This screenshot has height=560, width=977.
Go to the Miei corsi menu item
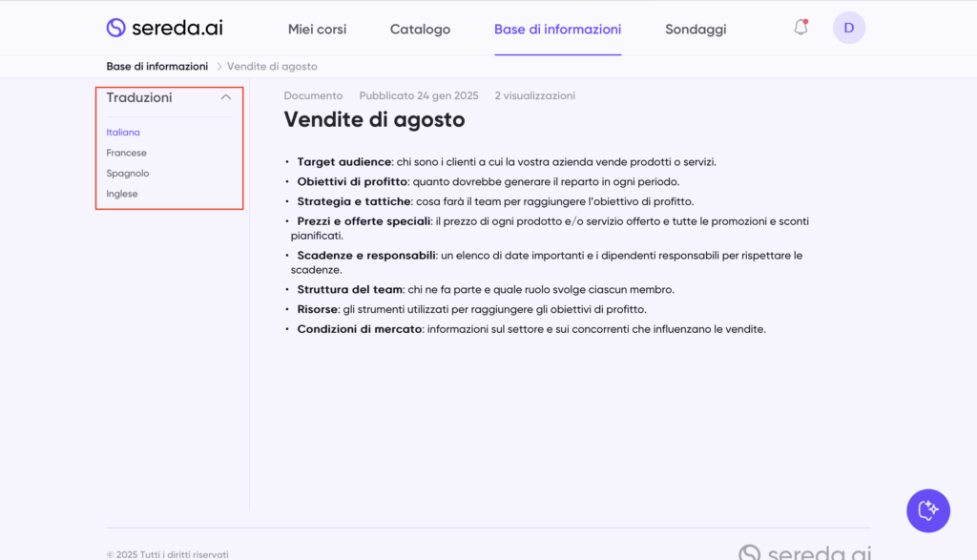point(317,30)
